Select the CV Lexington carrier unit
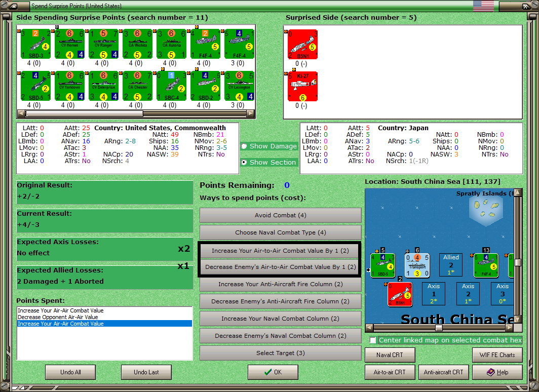 [x=240, y=86]
